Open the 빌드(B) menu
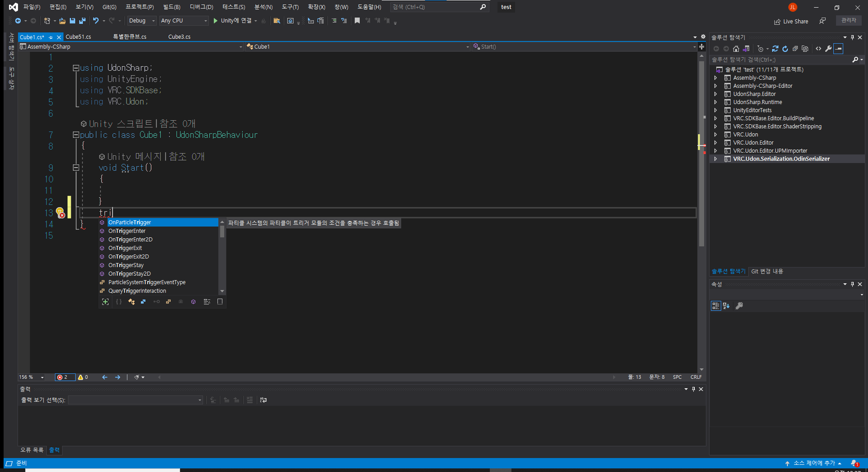This screenshot has width=868, height=472. point(172,7)
